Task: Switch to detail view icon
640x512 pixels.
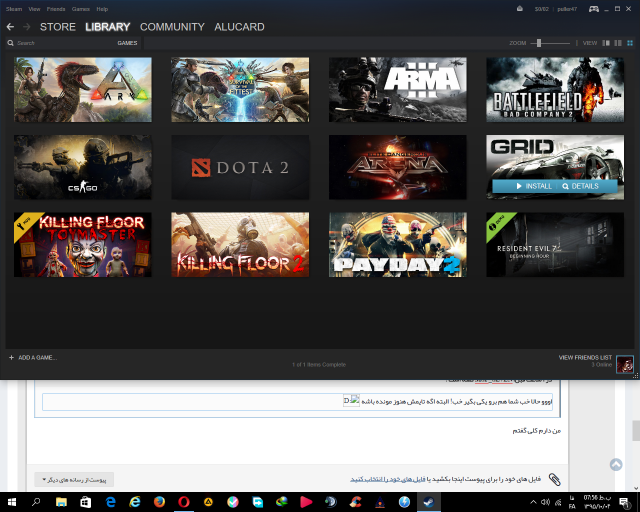Action: click(606, 43)
